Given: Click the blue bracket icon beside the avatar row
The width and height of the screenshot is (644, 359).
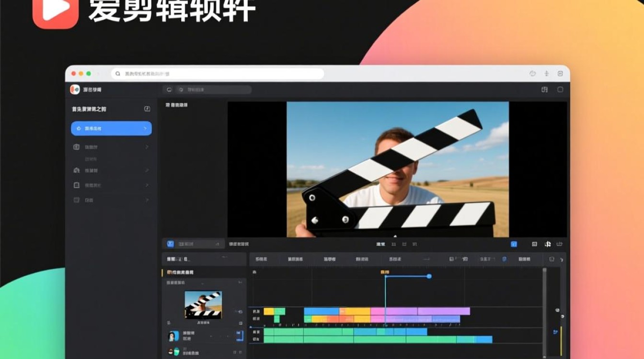Looking at the screenshot, I should click(240, 336).
